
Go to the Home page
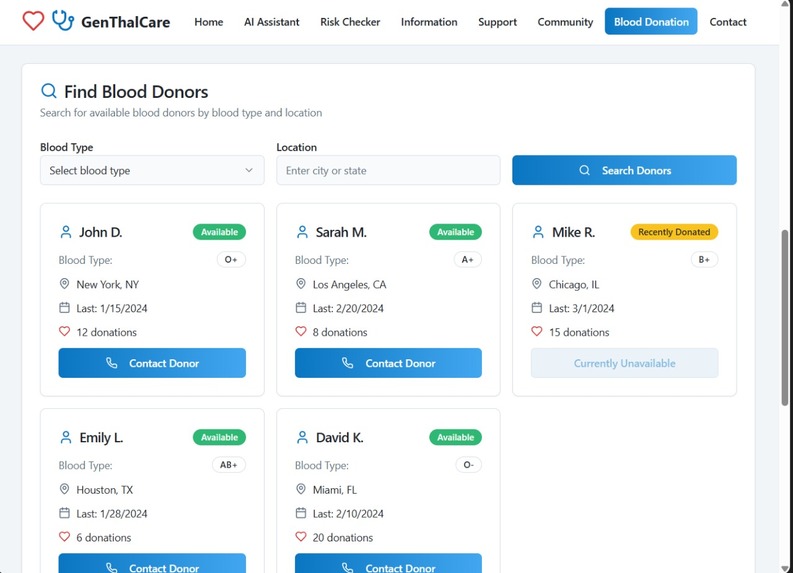click(x=209, y=22)
